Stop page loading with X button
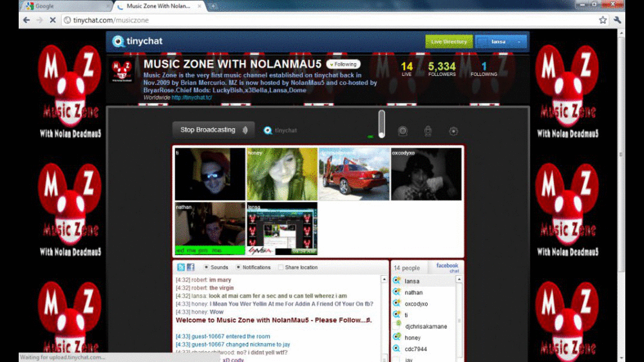Image resolution: width=644 pixels, height=362 pixels. tap(53, 20)
